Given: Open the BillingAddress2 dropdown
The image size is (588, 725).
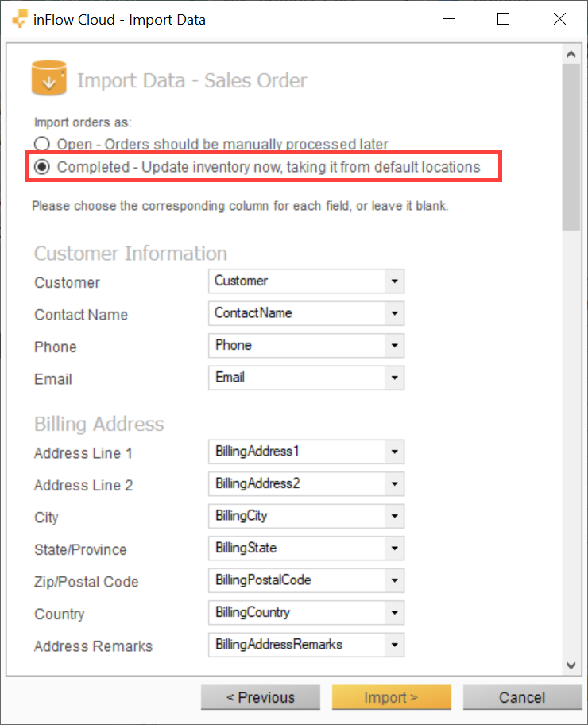Looking at the screenshot, I should click(394, 483).
